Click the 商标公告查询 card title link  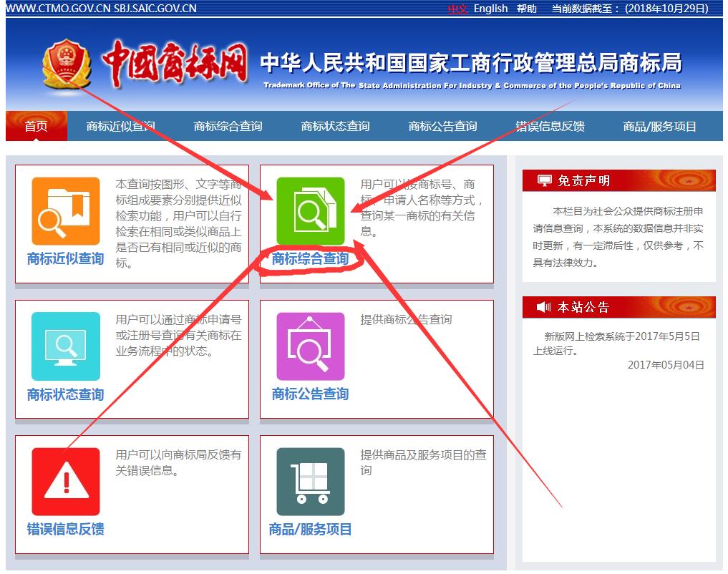(x=310, y=394)
